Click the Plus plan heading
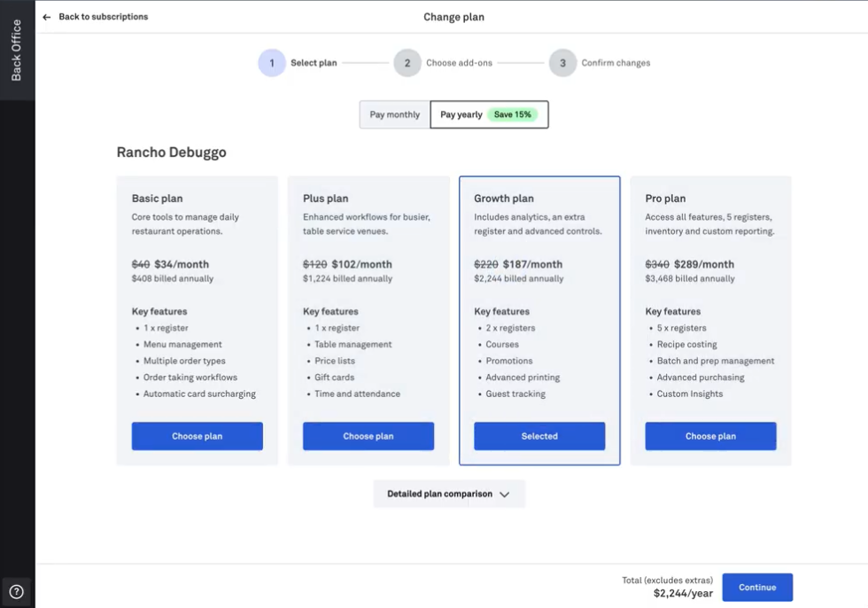 326,199
